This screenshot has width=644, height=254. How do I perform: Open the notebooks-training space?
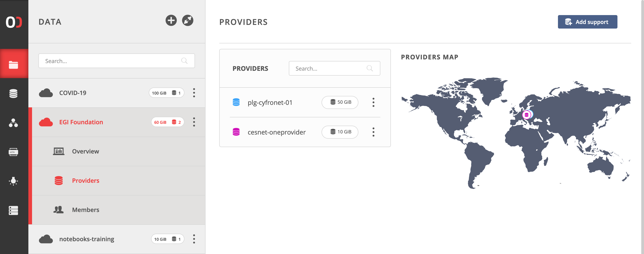tap(87, 239)
